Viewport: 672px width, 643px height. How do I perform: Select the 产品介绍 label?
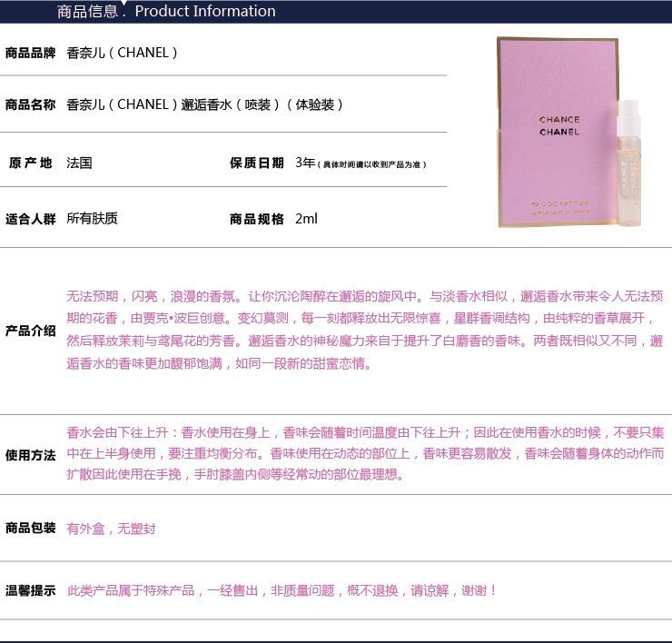click(30, 331)
